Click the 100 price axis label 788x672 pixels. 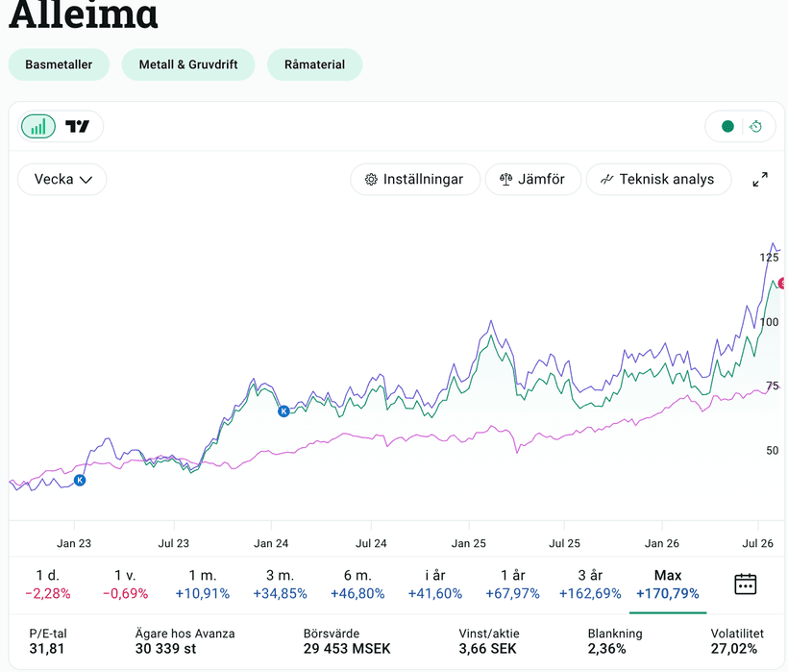pos(769,322)
